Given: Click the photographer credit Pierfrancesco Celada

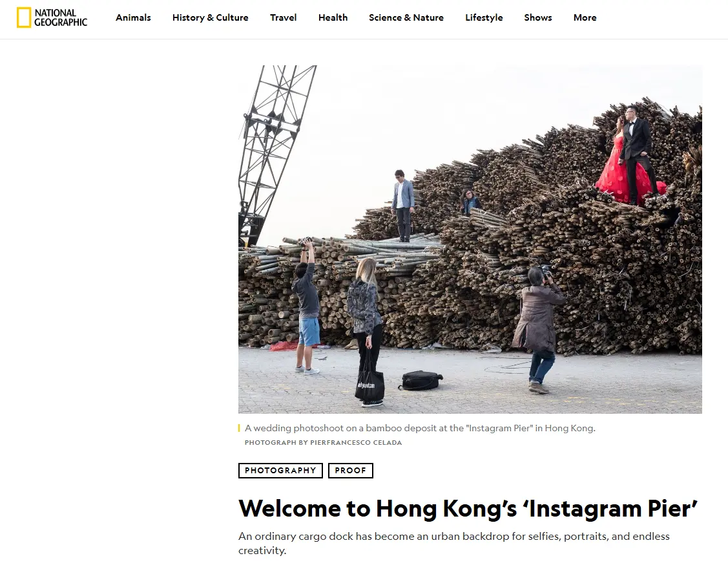Looking at the screenshot, I should (x=356, y=442).
